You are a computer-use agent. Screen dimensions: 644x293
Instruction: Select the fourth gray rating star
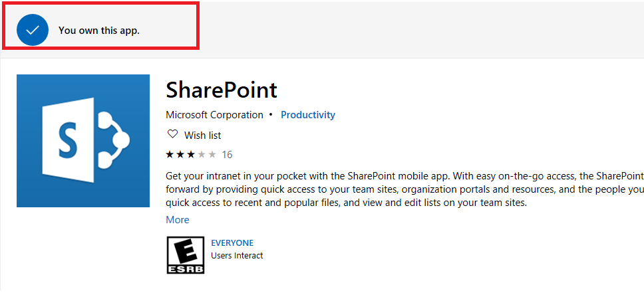(x=201, y=155)
